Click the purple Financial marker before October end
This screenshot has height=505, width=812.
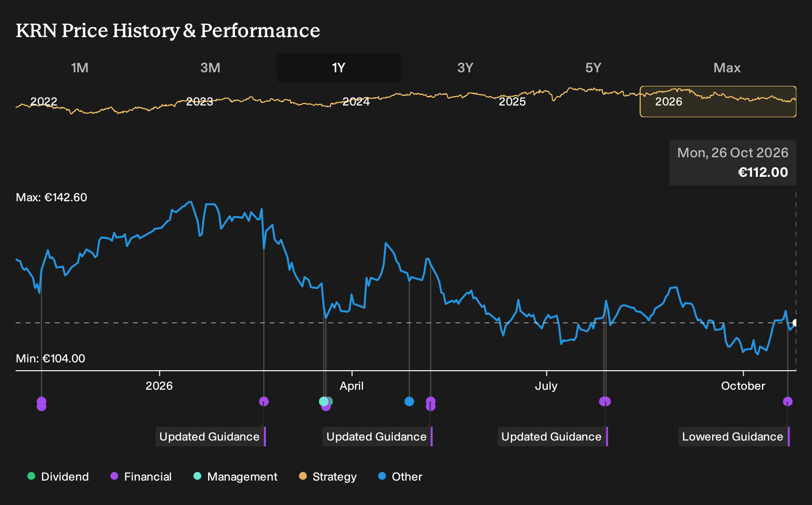788,401
